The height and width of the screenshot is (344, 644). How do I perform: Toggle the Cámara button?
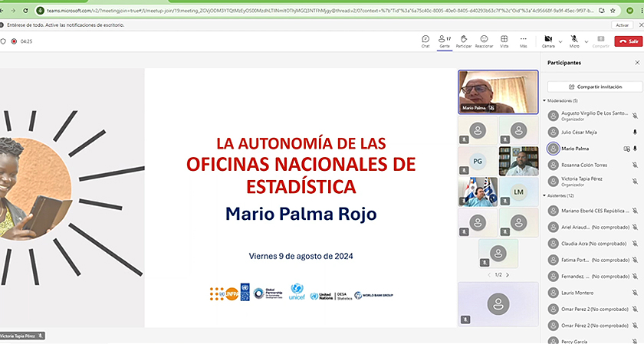click(548, 41)
